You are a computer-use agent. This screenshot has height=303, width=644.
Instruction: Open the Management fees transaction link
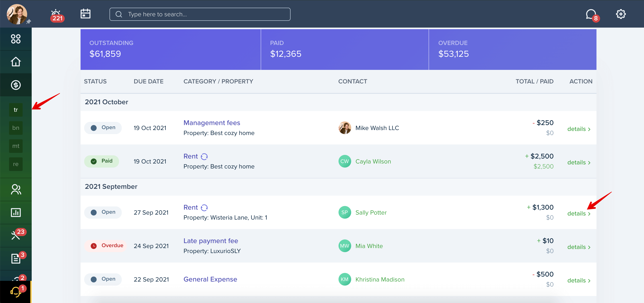pyautogui.click(x=212, y=123)
